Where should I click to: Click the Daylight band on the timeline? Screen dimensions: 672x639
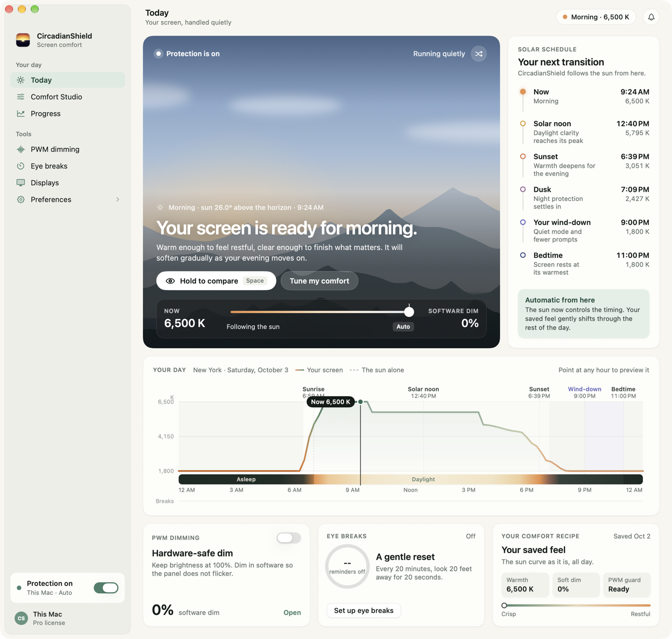pos(423,479)
